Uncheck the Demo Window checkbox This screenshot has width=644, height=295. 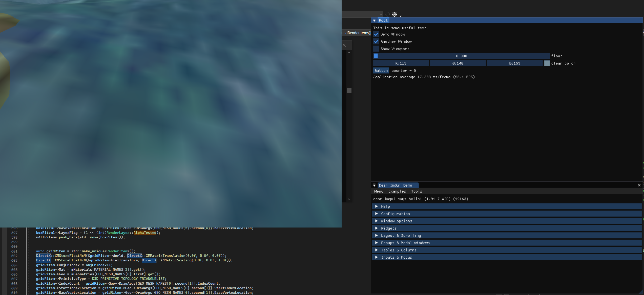coord(376,34)
